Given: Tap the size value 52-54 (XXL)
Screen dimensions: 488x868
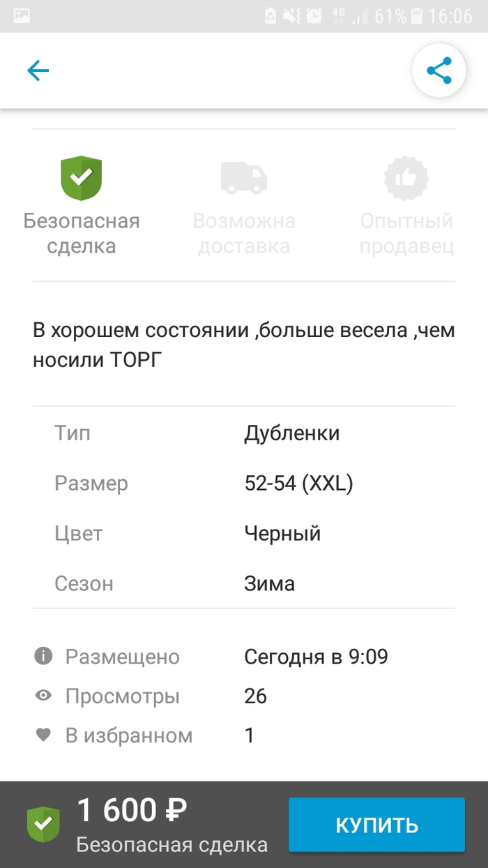Looking at the screenshot, I should 298,484.
